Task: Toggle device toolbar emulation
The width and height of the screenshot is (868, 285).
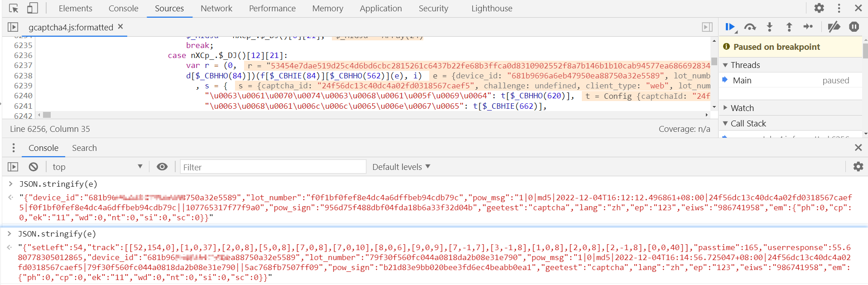Action: point(32,8)
